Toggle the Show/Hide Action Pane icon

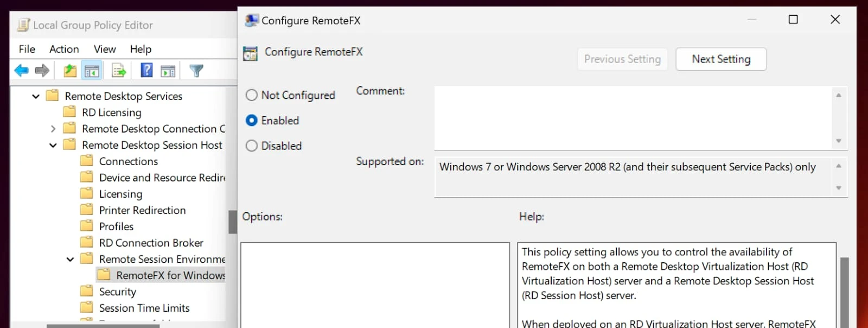[x=168, y=71]
